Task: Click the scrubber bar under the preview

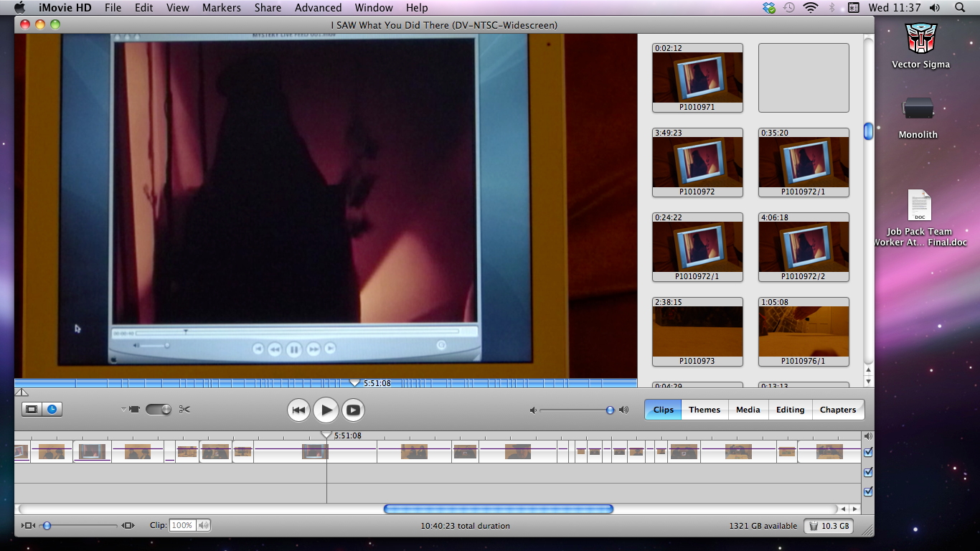Action: [x=326, y=383]
